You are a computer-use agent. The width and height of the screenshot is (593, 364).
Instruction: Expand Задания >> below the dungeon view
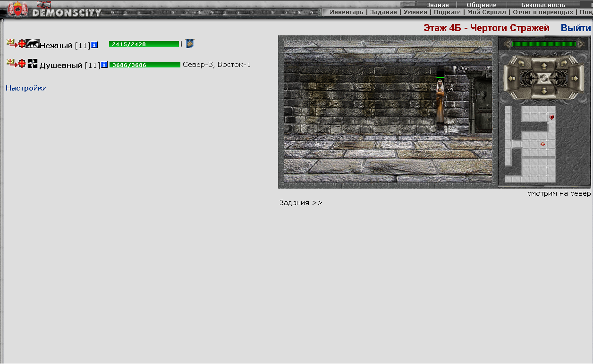pyautogui.click(x=301, y=203)
